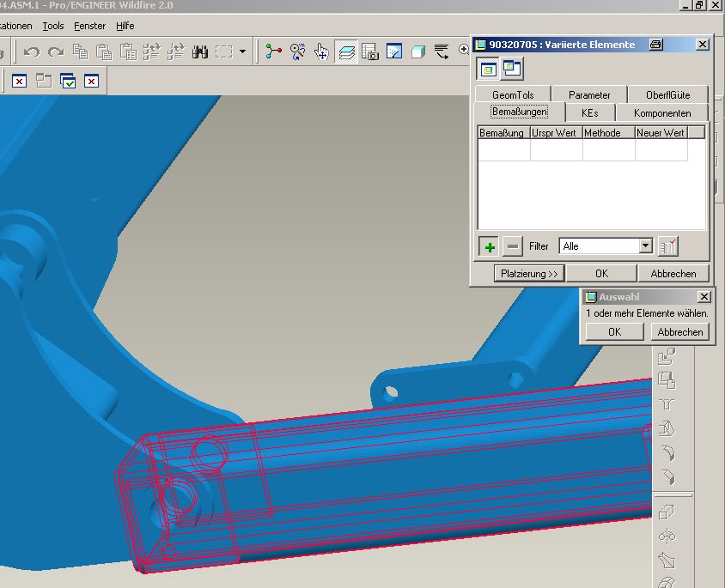Click the redo arrow icon
Image resolution: width=725 pixels, height=588 pixels.
[56, 52]
